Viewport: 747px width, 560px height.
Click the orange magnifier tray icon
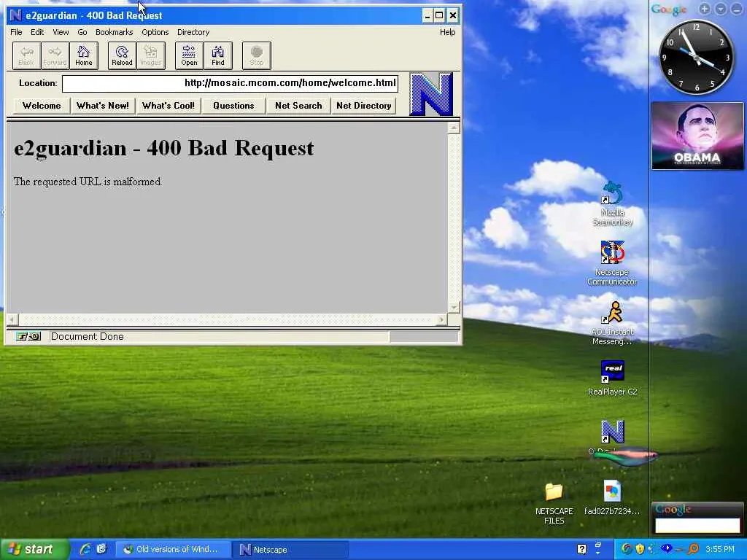(694, 549)
